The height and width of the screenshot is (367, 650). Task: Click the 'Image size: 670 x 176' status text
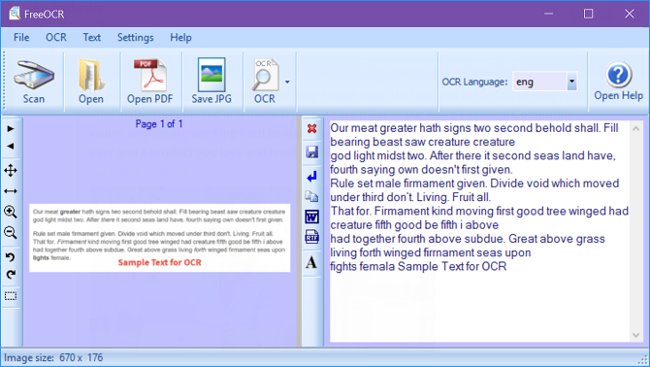[53, 357]
